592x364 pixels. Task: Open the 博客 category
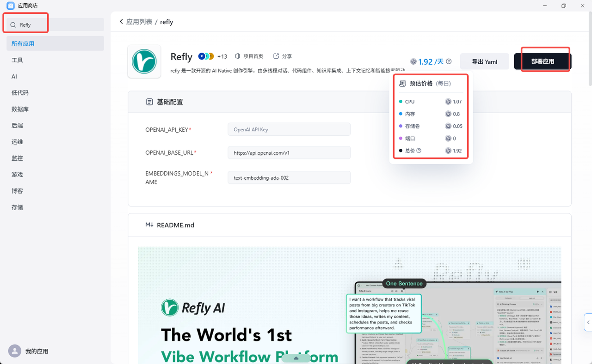[55, 191]
